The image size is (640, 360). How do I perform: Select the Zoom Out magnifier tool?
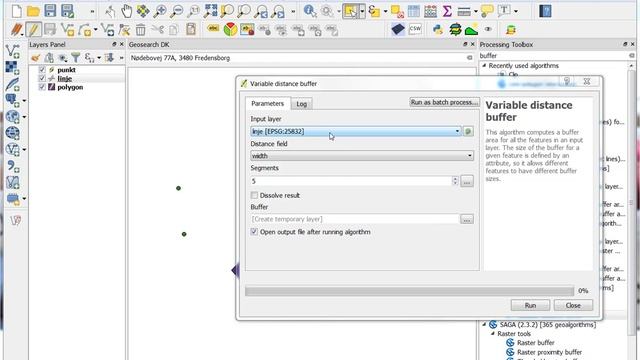point(176,11)
